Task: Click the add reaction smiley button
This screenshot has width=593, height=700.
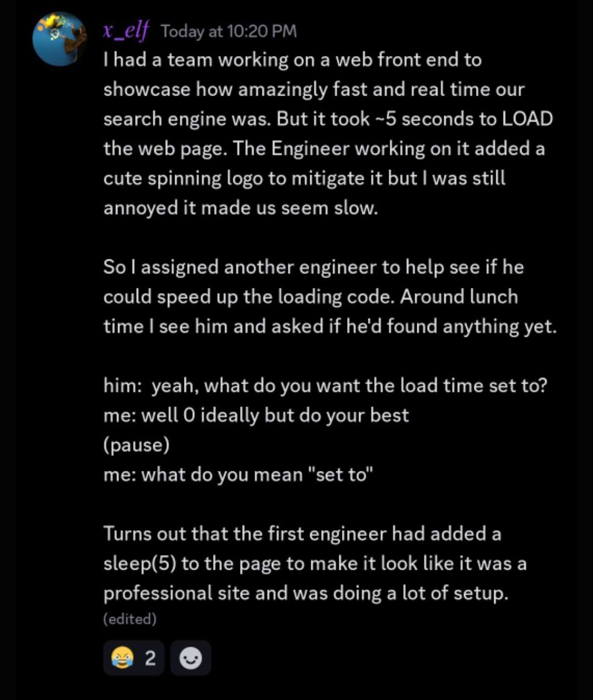Action: click(x=190, y=658)
